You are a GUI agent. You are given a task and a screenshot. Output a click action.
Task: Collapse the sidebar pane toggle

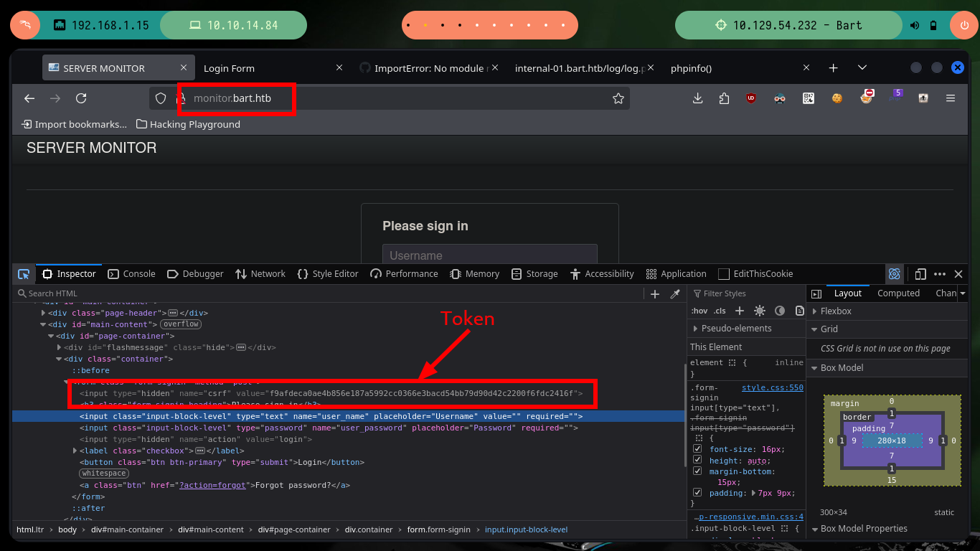tap(816, 293)
